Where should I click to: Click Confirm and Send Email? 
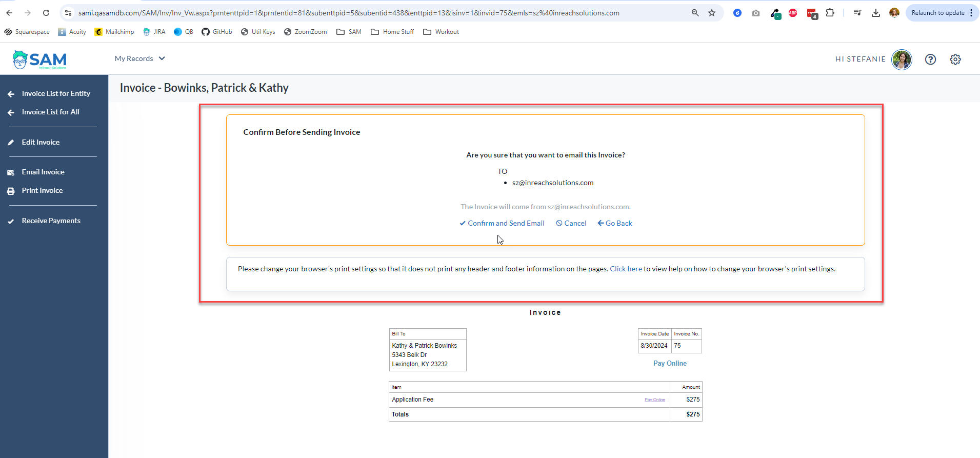click(502, 223)
